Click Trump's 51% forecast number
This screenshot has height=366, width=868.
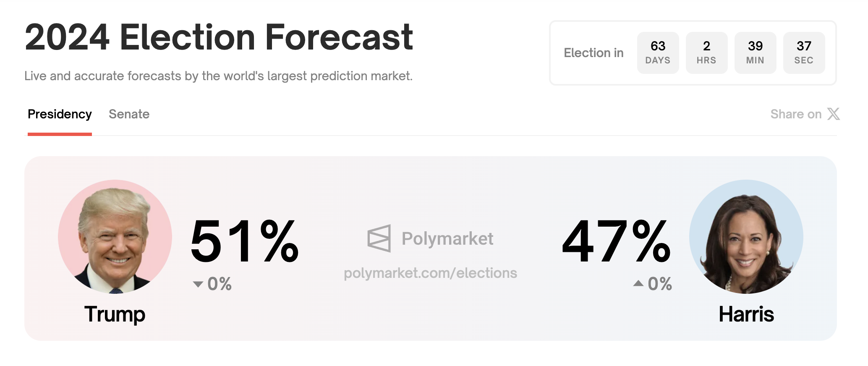[x=244, y=242]
